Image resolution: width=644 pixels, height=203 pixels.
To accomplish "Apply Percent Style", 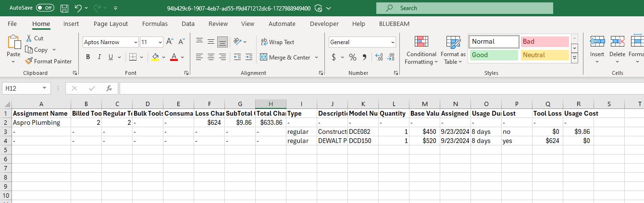I will (353, 57).
